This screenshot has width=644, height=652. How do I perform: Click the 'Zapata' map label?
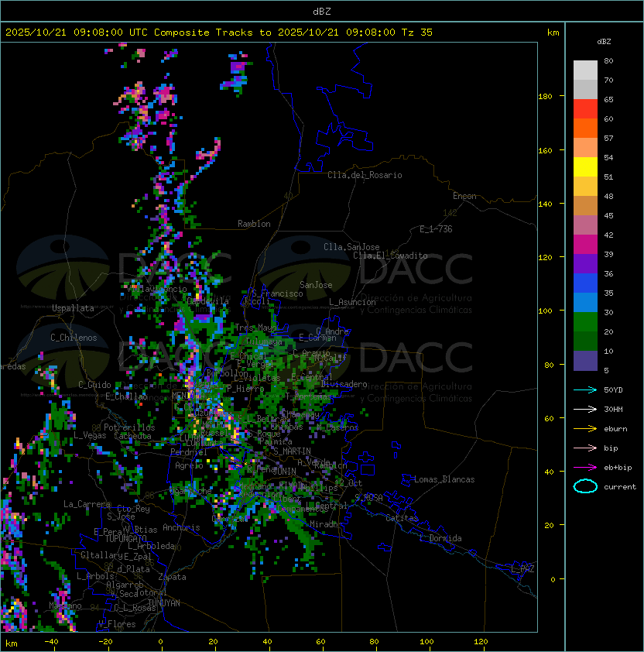click(x=172, y=577)
